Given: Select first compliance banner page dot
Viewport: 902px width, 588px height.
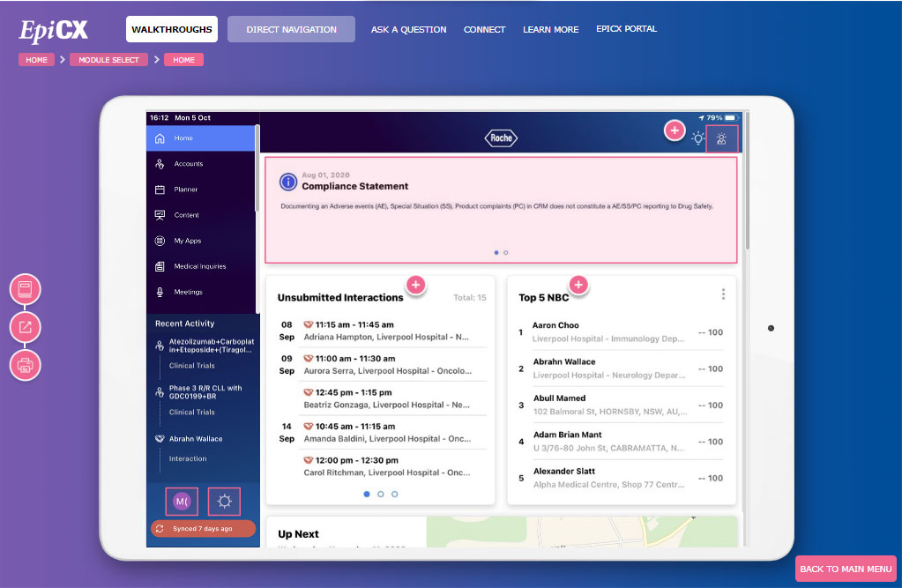Looking at the screenshot, I should (x=496, y=253).
